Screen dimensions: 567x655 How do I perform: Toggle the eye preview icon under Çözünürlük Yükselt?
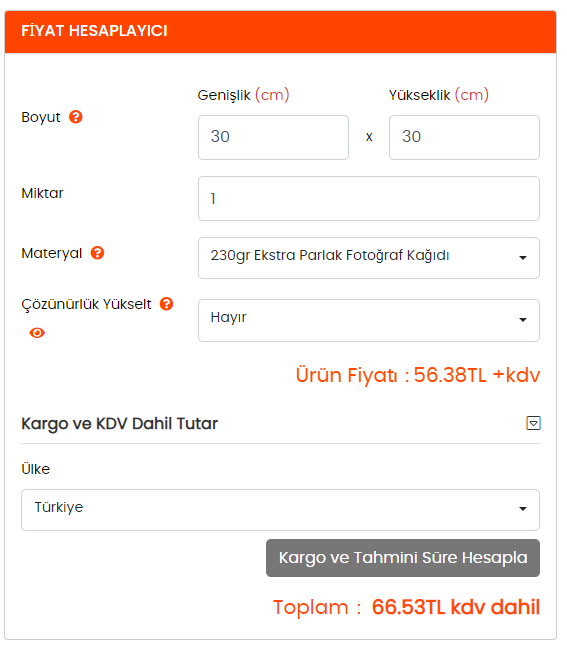pyautogui.click(x=37, y=333)
